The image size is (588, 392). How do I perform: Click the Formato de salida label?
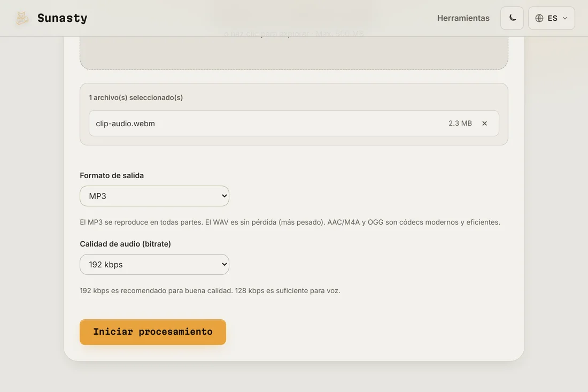coord(112,175)
